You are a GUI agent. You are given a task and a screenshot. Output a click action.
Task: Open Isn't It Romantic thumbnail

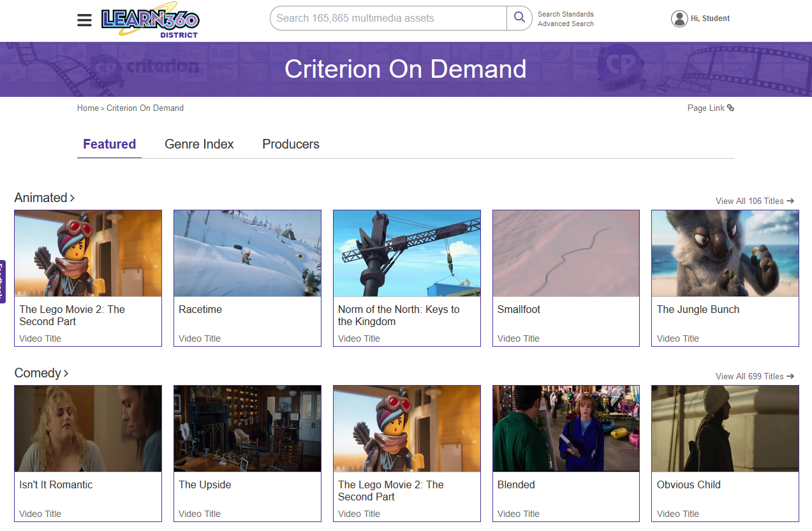(x=88, y=428)
